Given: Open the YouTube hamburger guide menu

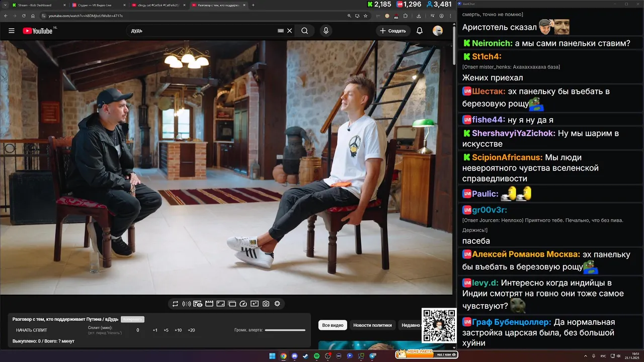Looking at the screenshot, I should click(12, 31).
